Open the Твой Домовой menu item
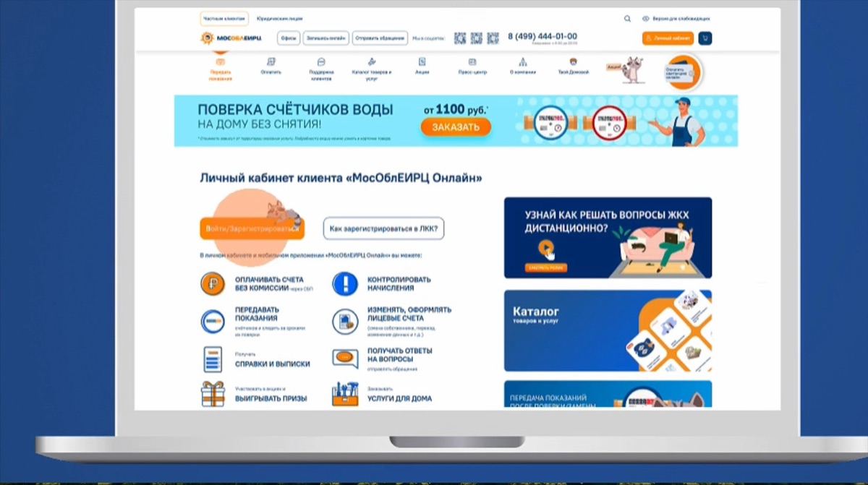Viewport: 868px width, 485px height. 573,66
